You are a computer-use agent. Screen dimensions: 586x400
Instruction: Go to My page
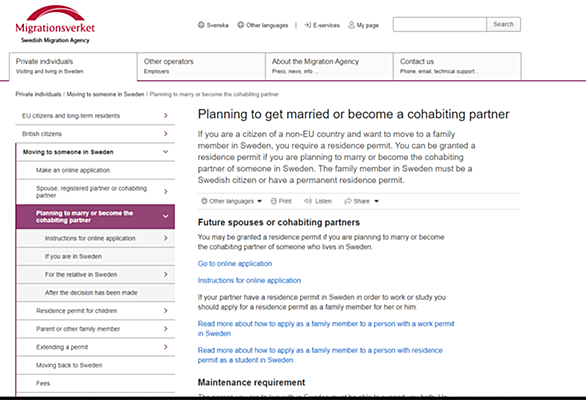coord(367,25)
